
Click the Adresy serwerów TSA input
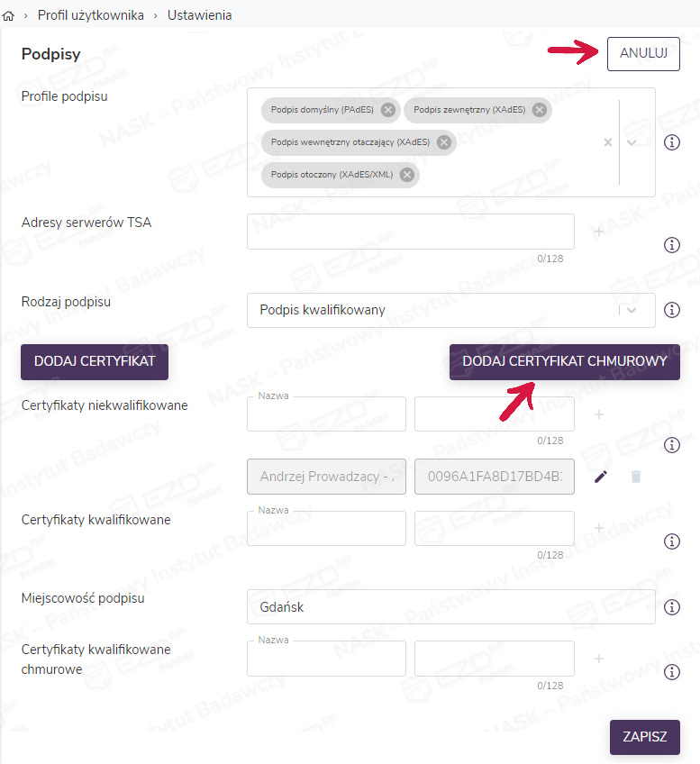point(410,232)
